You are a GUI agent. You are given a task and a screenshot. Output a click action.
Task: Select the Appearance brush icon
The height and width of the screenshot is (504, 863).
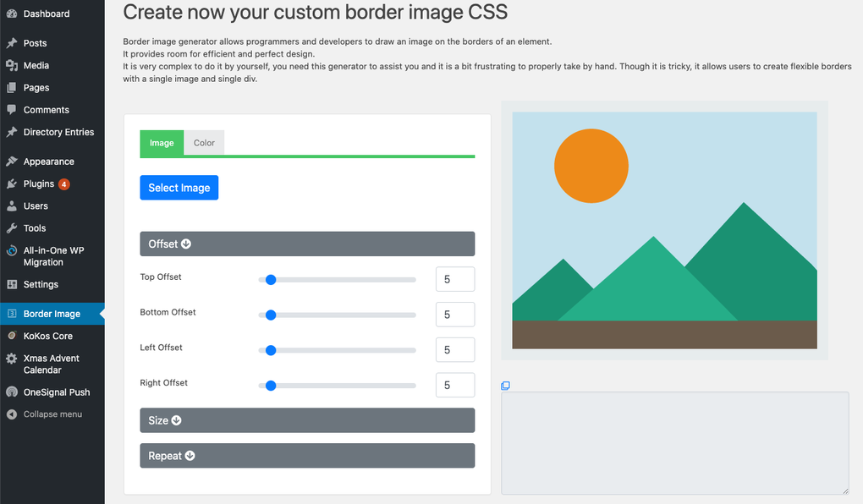click(12, 161)
